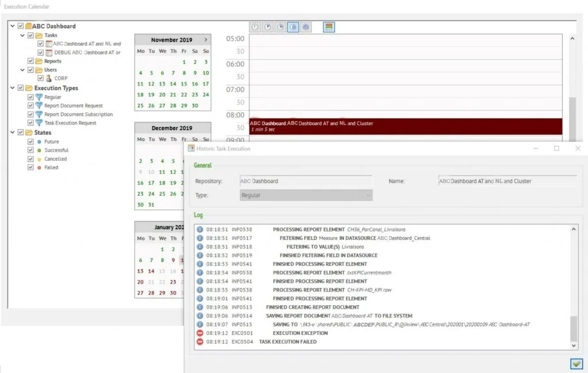Select the EXECUTION EXCEPTION log row

click(382, 333)
